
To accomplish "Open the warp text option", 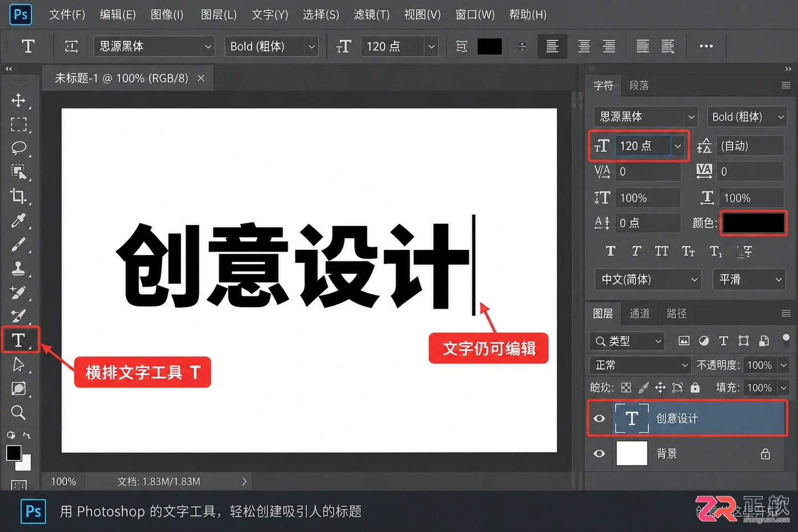I will tap(462, 46).
